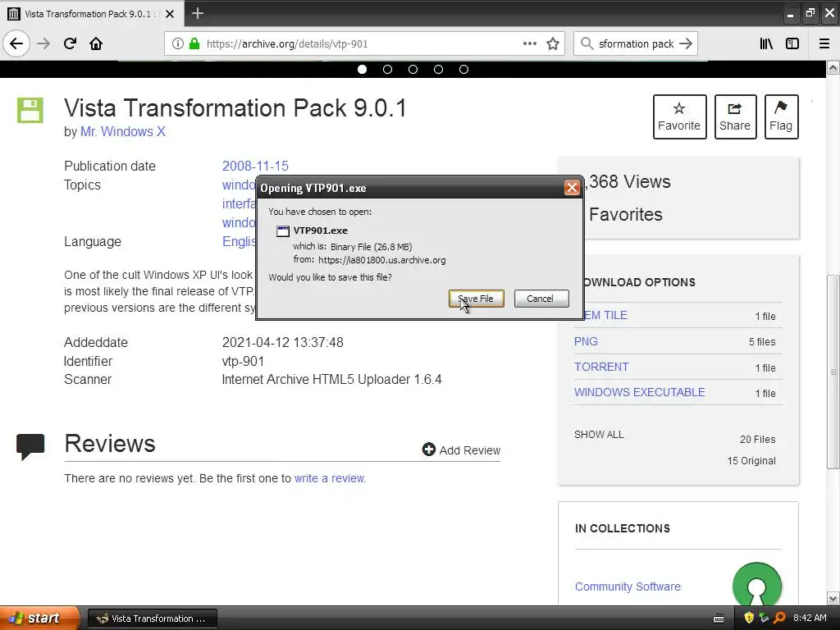Click the security shield tray icon
This screenshot has width=840, height=630.
(x=749, y=618)
